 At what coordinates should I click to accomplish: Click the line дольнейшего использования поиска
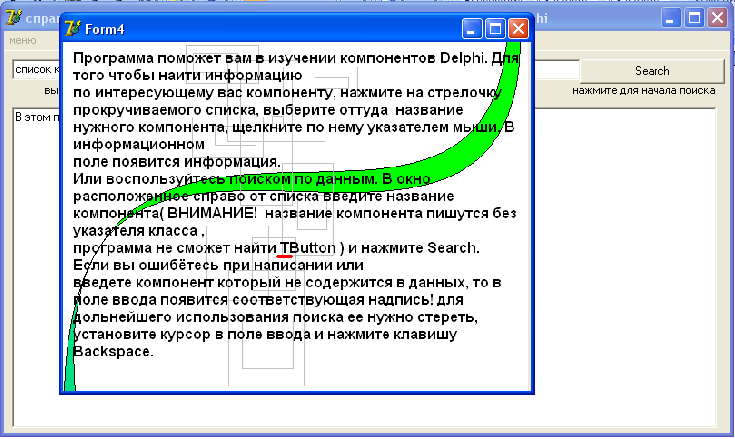[276, 317]
